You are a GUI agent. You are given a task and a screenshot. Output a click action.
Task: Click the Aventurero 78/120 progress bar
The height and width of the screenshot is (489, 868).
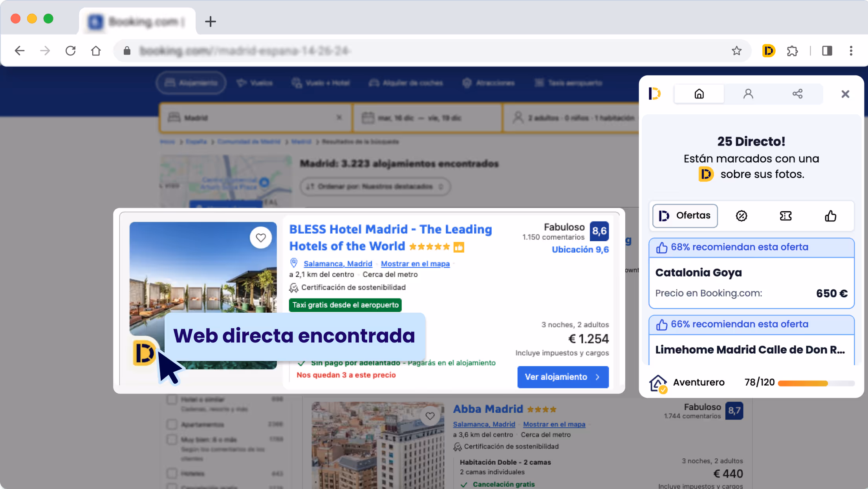pyautogui.click(x=801, y=382)
